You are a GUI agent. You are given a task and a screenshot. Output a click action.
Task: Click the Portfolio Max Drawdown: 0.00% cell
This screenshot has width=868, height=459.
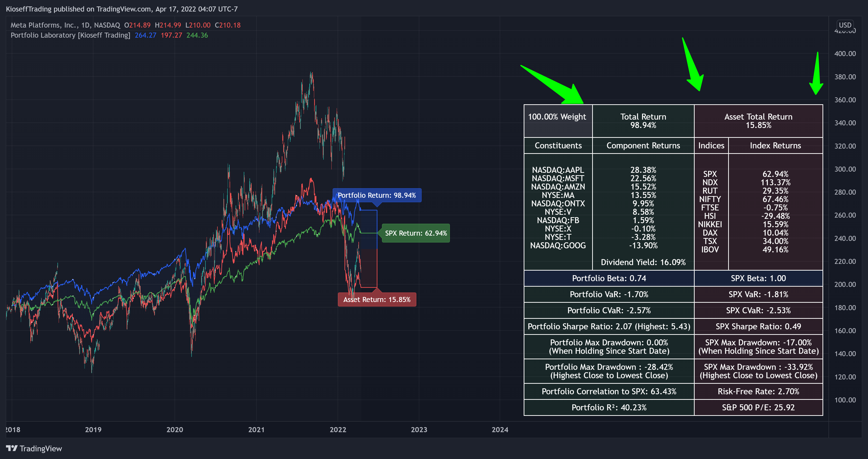coord(609,347)
